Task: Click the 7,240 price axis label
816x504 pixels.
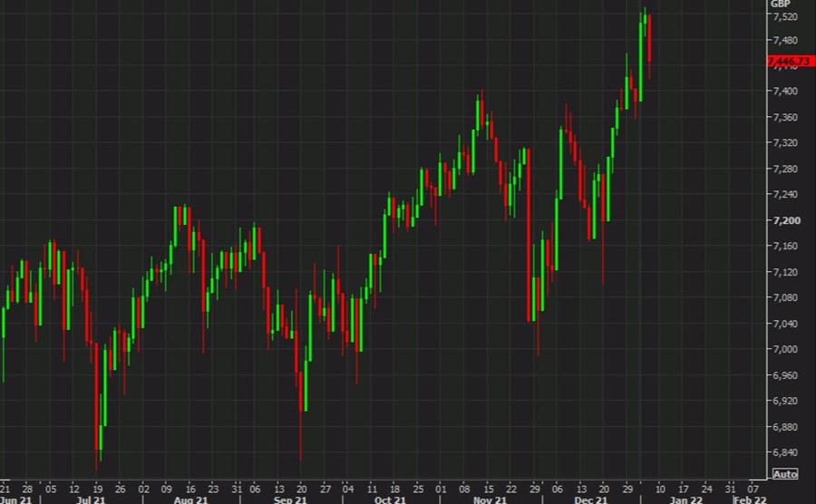Action: coord(785,194)
